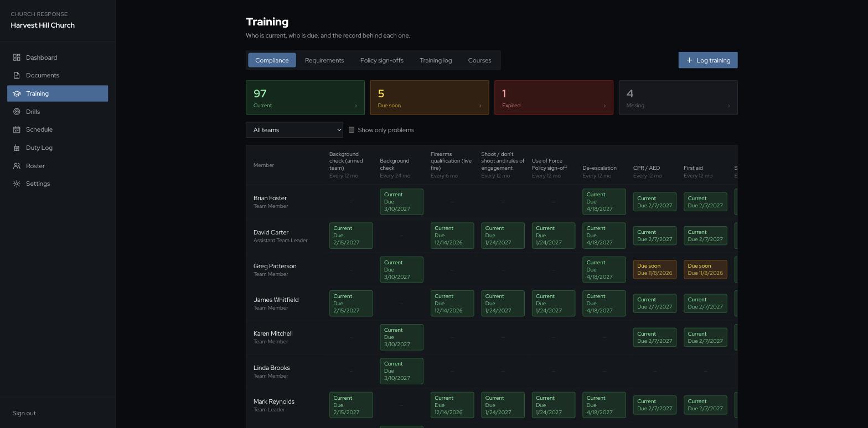Click the chevron on the Expired card
This screenshot has height=428, width=868.
tap(604, 106)
